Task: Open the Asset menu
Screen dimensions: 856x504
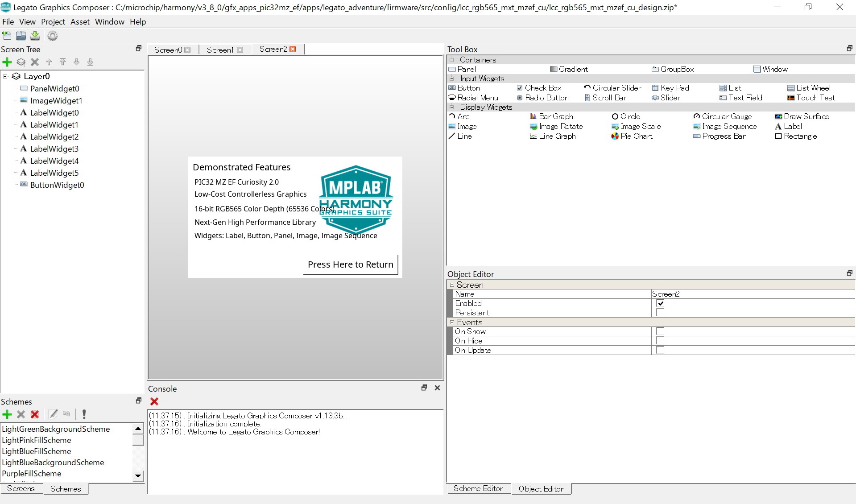Action: coord(80,22)
